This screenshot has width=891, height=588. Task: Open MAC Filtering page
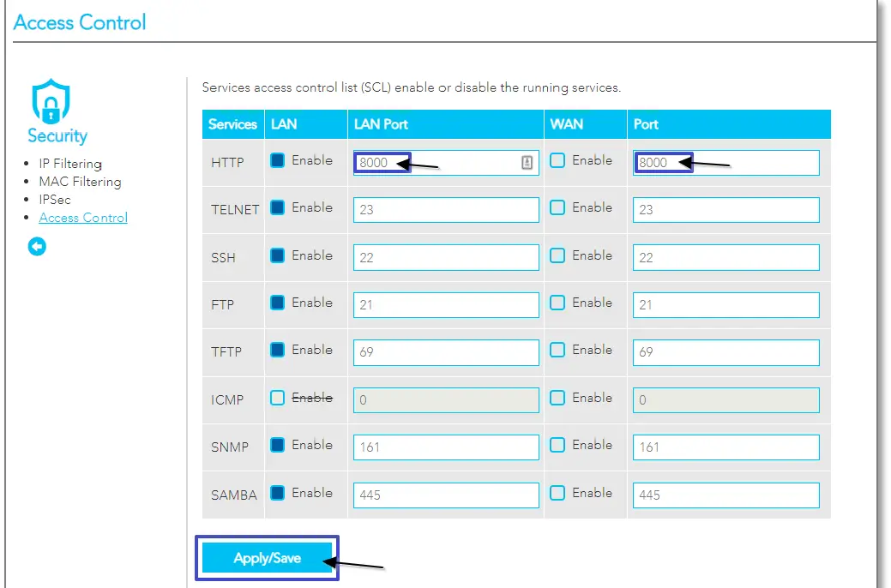[x=80, y=182]
